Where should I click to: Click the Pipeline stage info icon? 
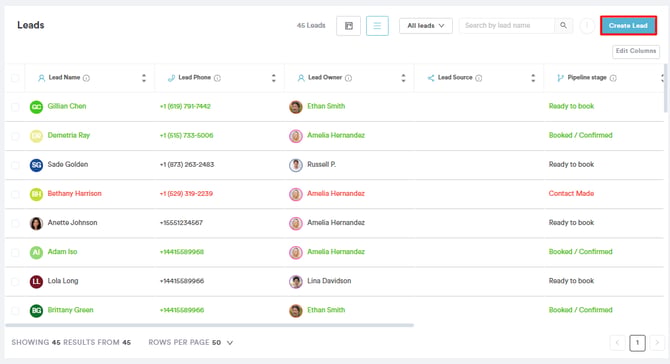(613, 78)
